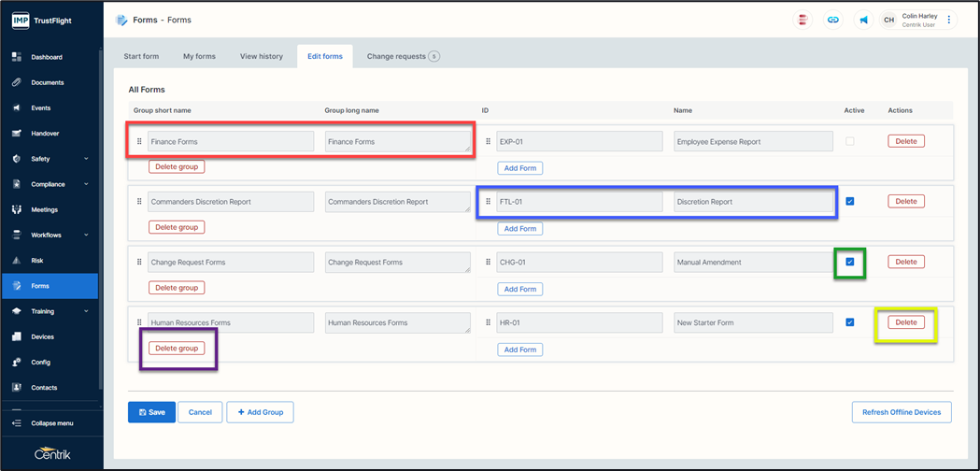Click drag handle next to HR-01 form
The height and width of the screenshot is (471, 980).
pos(488,322)
